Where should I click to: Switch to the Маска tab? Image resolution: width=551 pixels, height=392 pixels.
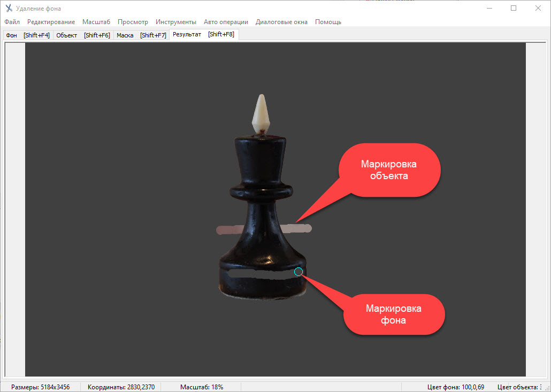point(141,35)
